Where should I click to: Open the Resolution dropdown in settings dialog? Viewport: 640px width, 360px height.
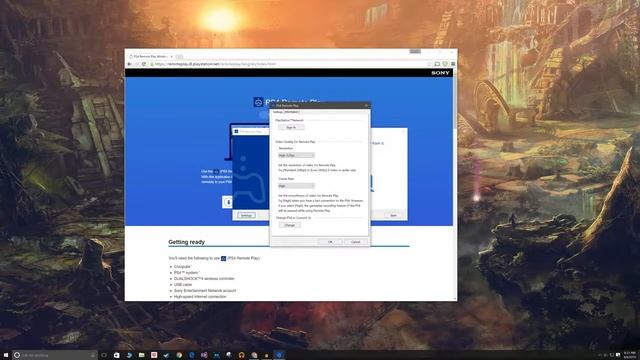(x=296, y=155)
